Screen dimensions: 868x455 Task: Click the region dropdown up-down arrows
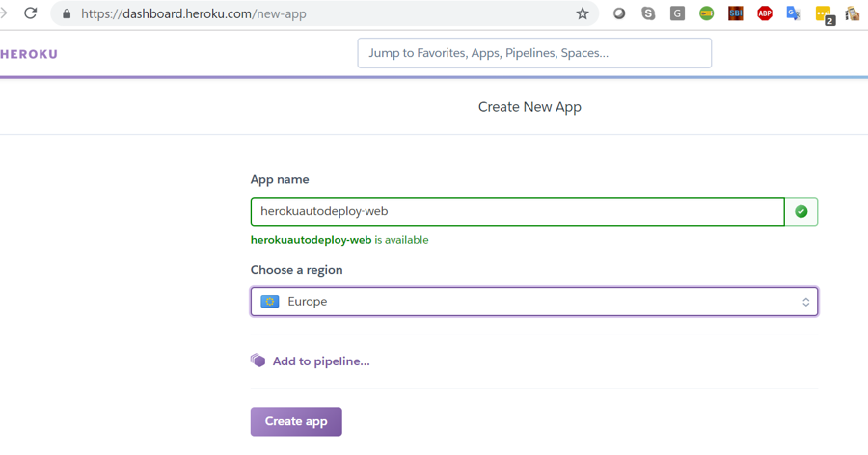[x=806, y=302]
